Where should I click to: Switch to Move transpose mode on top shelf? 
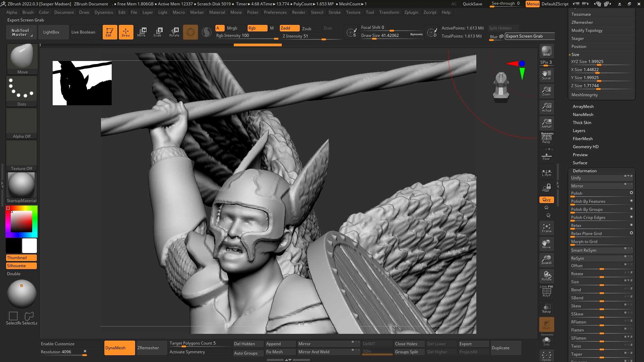click(142, 32)
